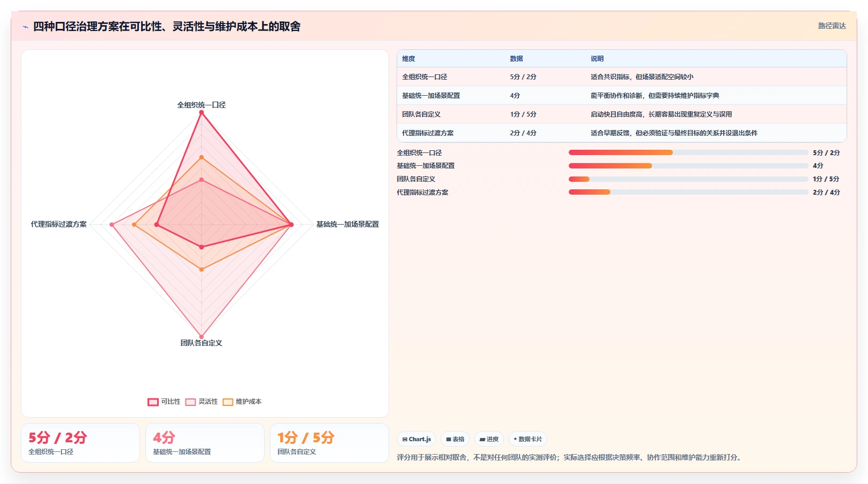Click the pink data point on 代理指标过渡方案 axis

(112, 225)
